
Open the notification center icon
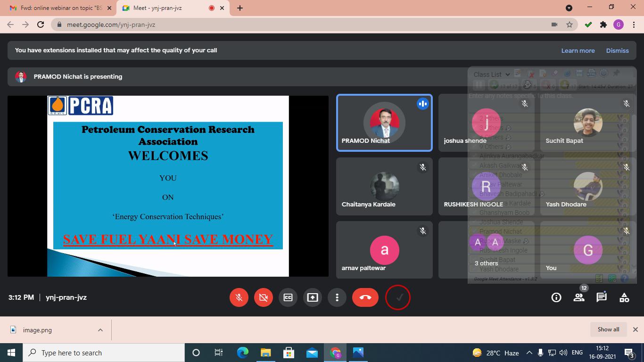click(629, 353)
